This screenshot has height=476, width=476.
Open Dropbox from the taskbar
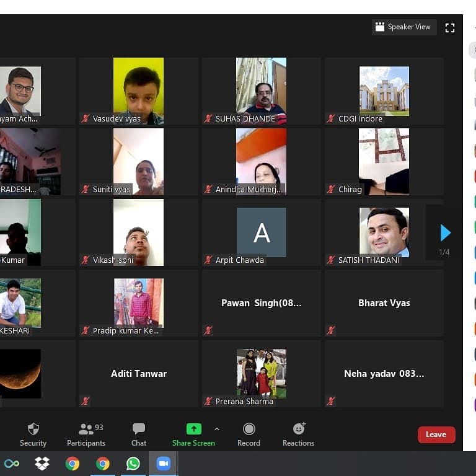pos(42,463)
